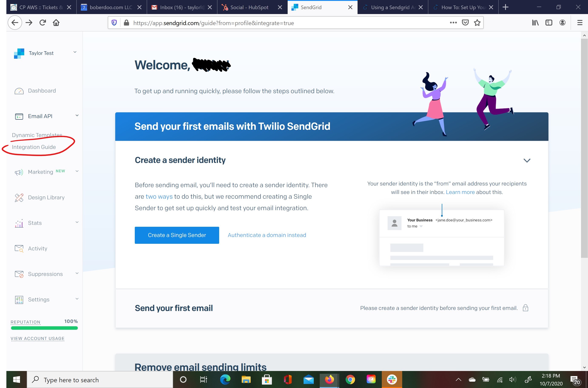
Task: Click the Settings icon in sidebar
Action: click(19, 299)
